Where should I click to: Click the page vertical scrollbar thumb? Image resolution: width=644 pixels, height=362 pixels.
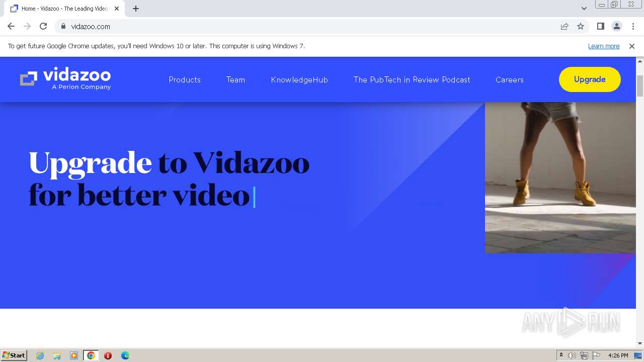click(640, 85)
